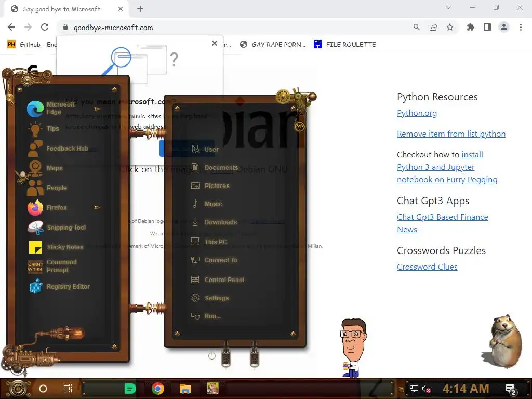Open Music in the right panel

pos(207,204)
